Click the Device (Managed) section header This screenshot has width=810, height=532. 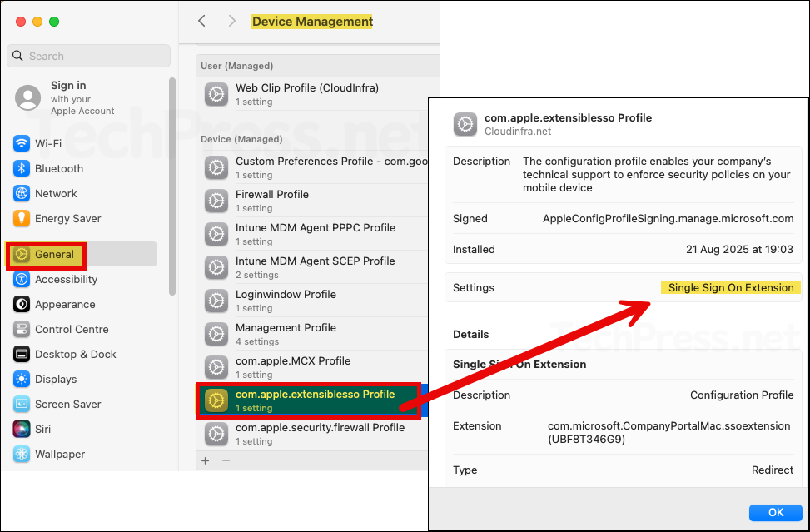[241, 139]
